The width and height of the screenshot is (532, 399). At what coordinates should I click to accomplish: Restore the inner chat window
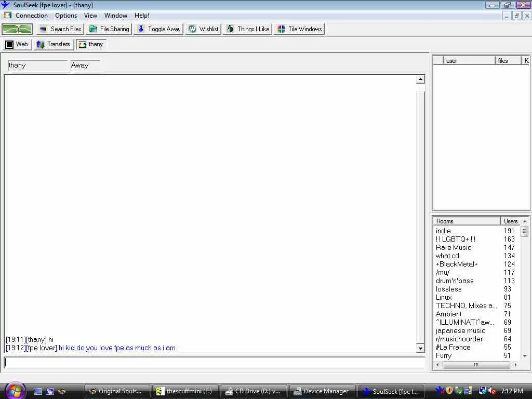pyautogui.click(x=517, y=16)
